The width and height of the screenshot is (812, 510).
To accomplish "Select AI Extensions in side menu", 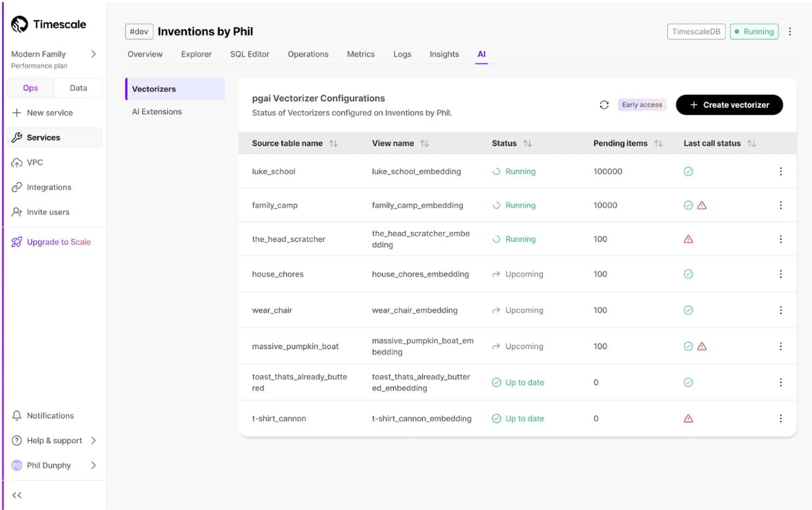I will [x=156, y=112].
